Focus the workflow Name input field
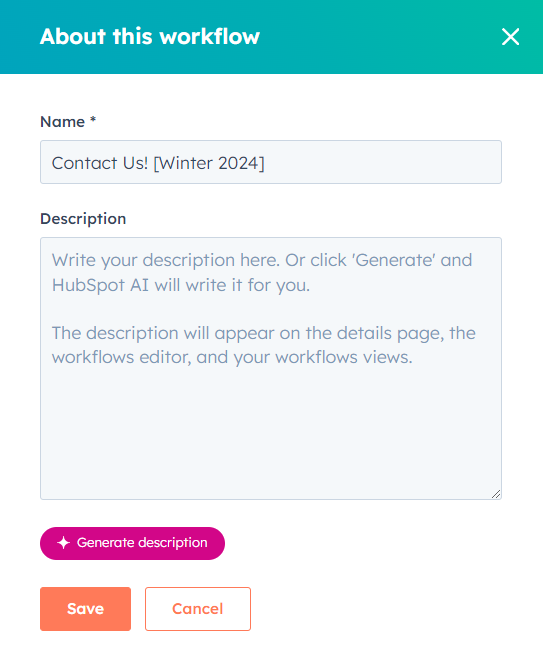This screenshot has height=655, width=543. tap(271, 162)
